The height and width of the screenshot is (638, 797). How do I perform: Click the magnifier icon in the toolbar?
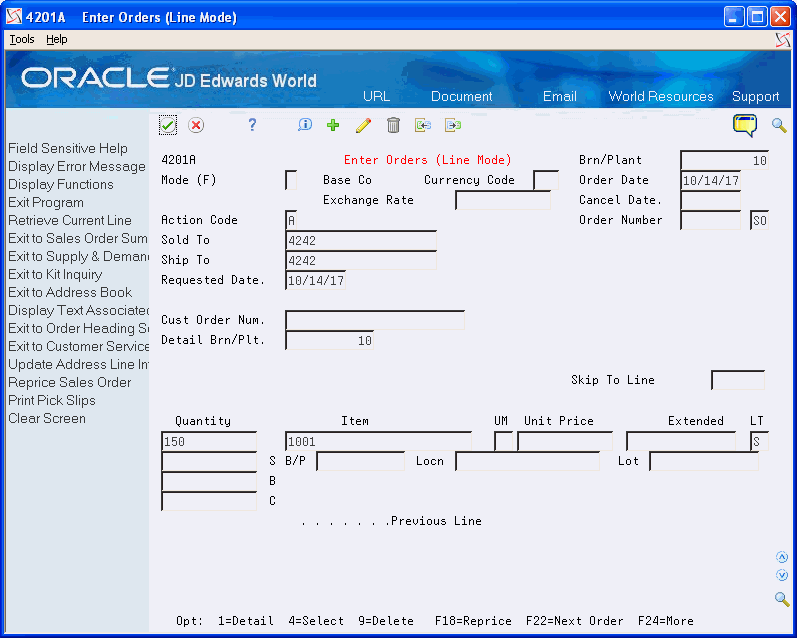click(x=779, y=125)
